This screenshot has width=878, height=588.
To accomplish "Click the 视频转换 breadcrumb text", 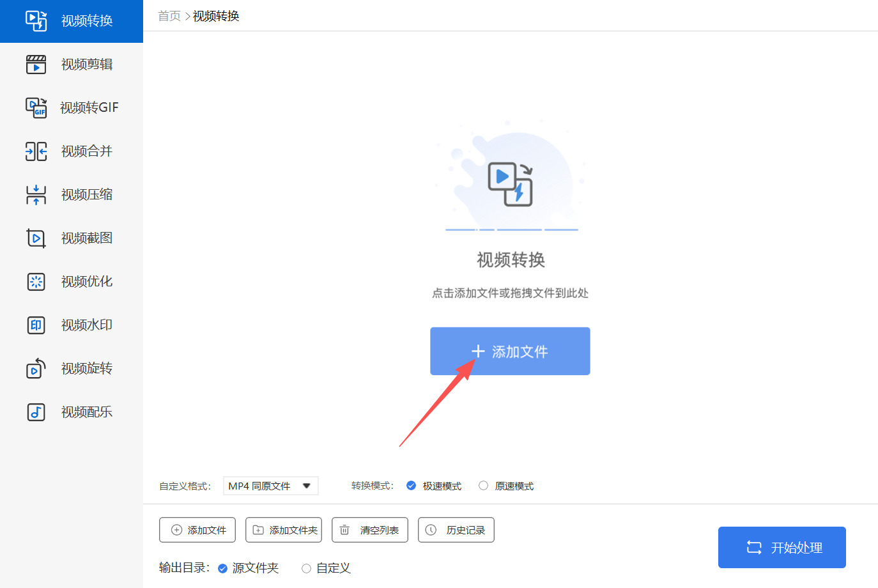I will tap(216, 16).
